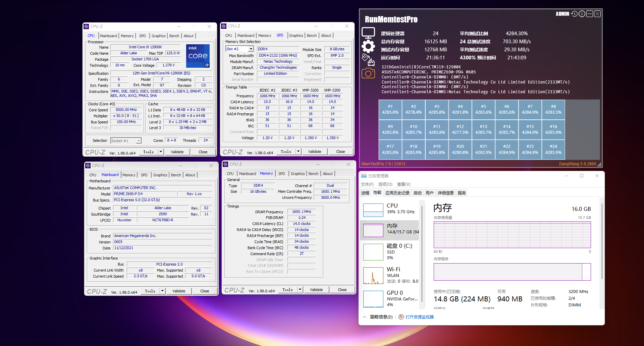Click the XMP 2.0 SPD Ext. value
The image size is (644, 346).
[337, 55]
